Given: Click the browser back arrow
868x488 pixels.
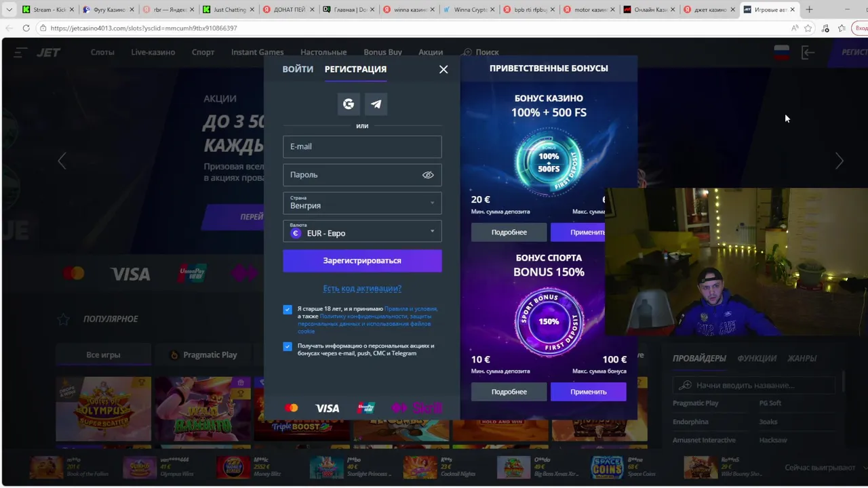Looking at the screenshot, I should (9, 28).
